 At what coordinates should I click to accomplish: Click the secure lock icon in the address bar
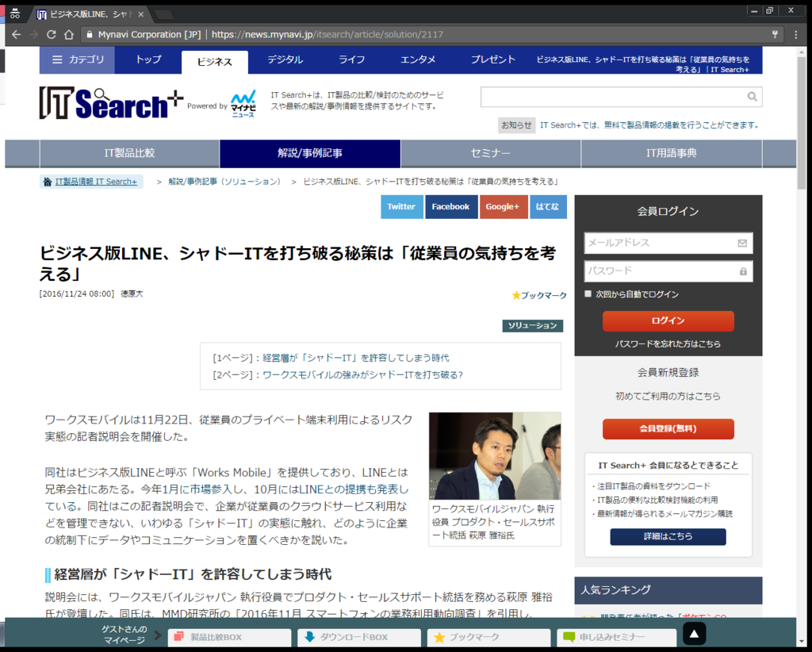pos(90,34)
